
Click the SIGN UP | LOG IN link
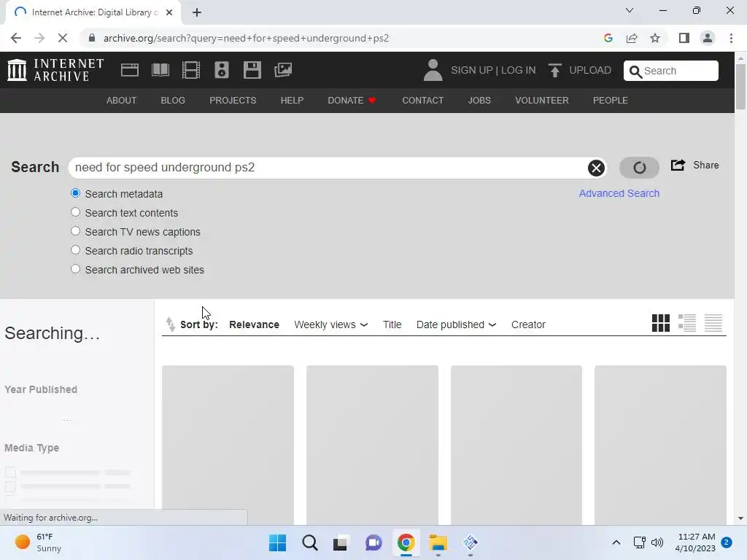coord(493,71)
